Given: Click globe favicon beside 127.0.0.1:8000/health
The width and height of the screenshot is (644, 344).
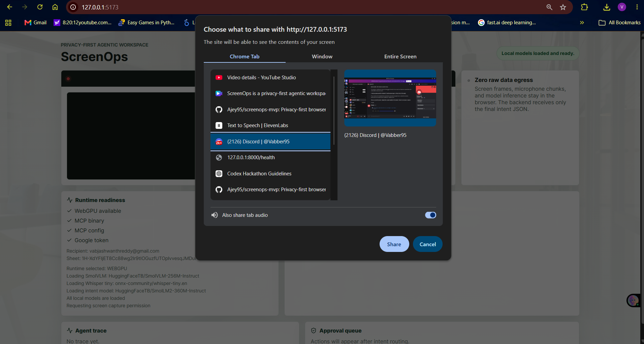Looking at the screenshot, I should point(219,157).
